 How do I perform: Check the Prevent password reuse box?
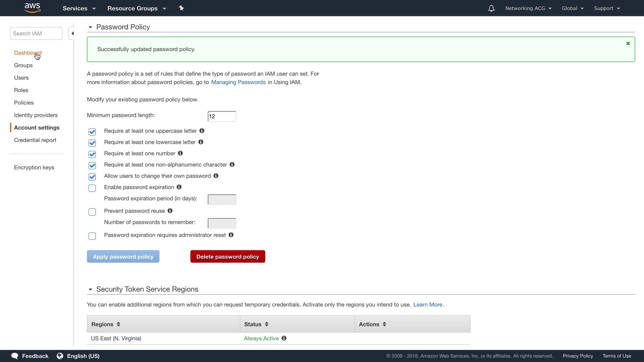92,212
